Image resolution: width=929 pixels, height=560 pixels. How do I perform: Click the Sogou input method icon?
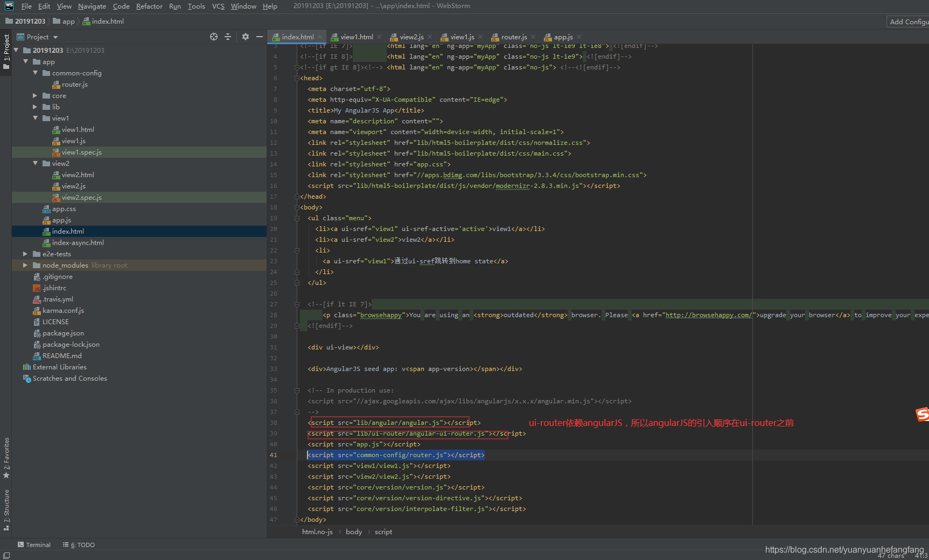(922, 414)
